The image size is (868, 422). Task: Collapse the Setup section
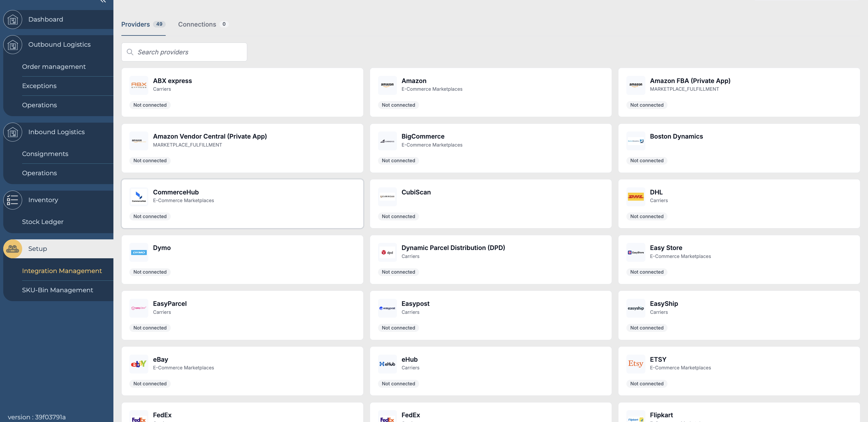click(x=38, y=249)
